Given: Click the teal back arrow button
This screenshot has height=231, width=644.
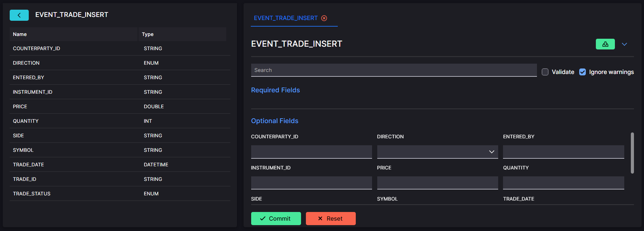Looking at the screenshot, I should tap(19, 15).
